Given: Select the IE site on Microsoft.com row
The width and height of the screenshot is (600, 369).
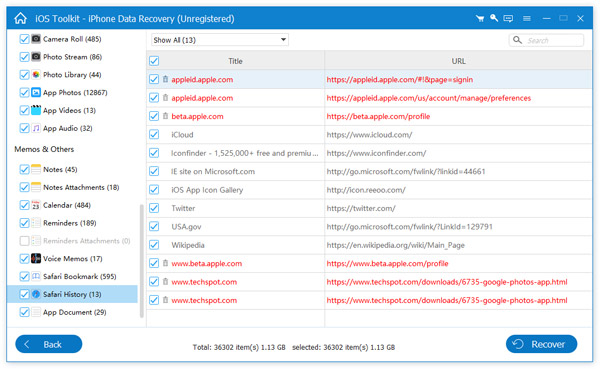Looking at the screenshot, I should tap(213, 171).
